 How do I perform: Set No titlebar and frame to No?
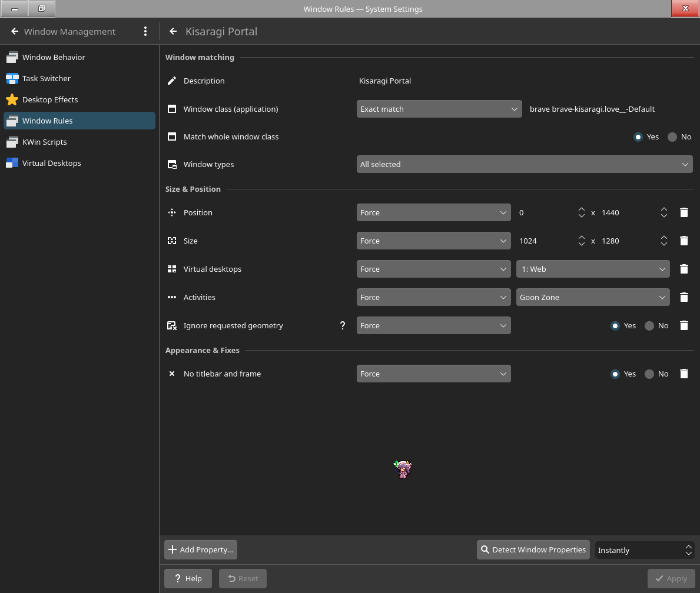pos(656,374)
